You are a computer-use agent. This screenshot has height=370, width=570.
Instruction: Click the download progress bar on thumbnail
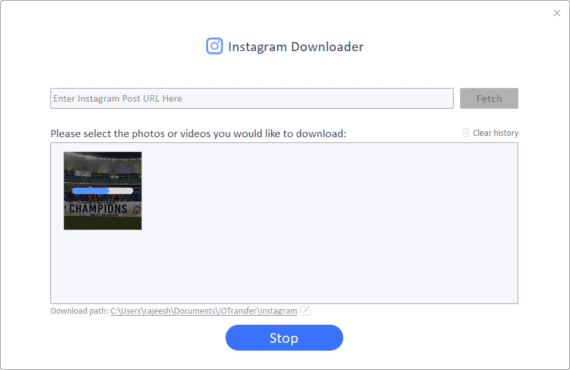pos(103,191)
